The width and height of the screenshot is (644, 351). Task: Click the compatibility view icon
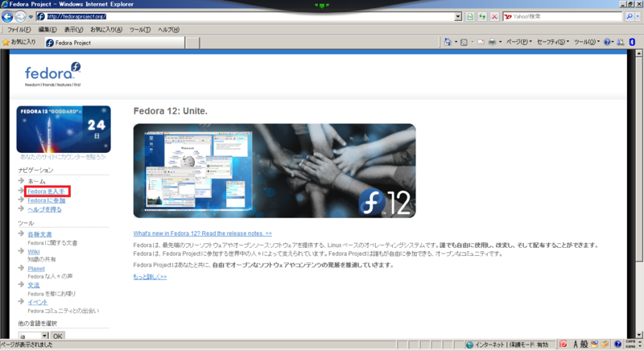(470, 16)
